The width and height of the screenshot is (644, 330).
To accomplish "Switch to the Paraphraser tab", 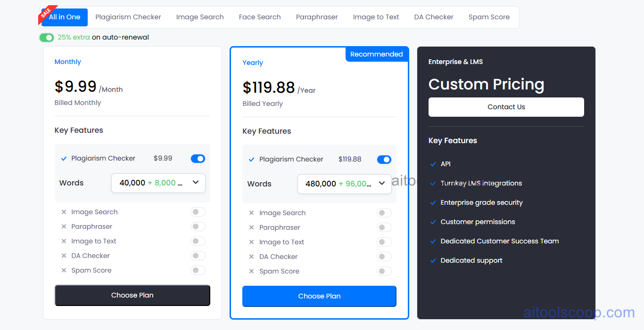I will [x=317, y=17].
